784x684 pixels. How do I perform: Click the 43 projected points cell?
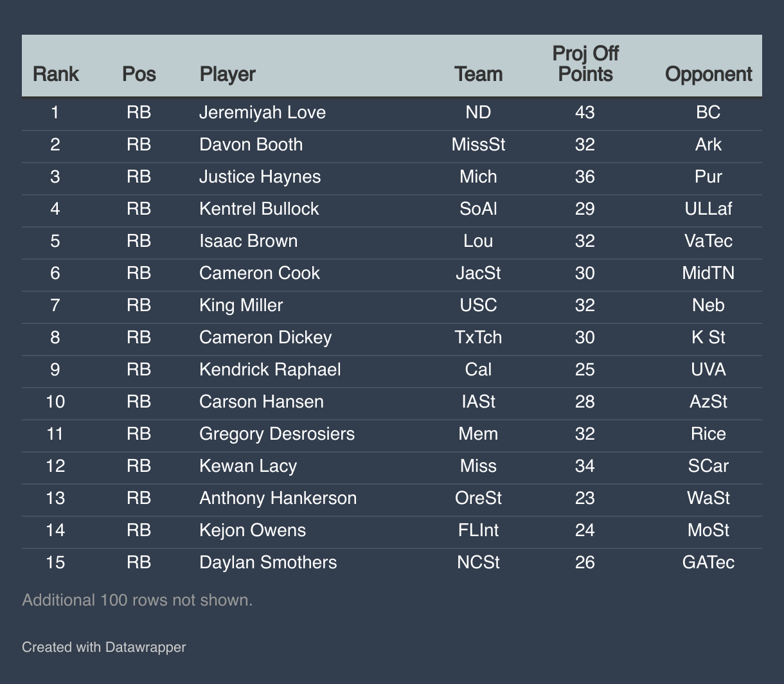tap(585, 113)
